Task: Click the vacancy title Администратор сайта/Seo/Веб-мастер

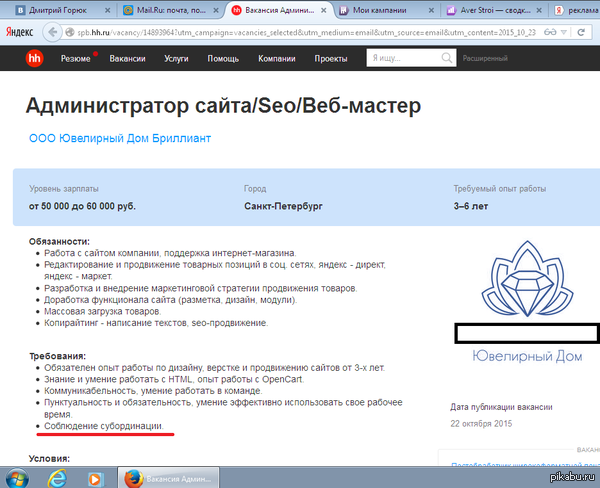Action: pyautogui.click(x=223, y=106)
